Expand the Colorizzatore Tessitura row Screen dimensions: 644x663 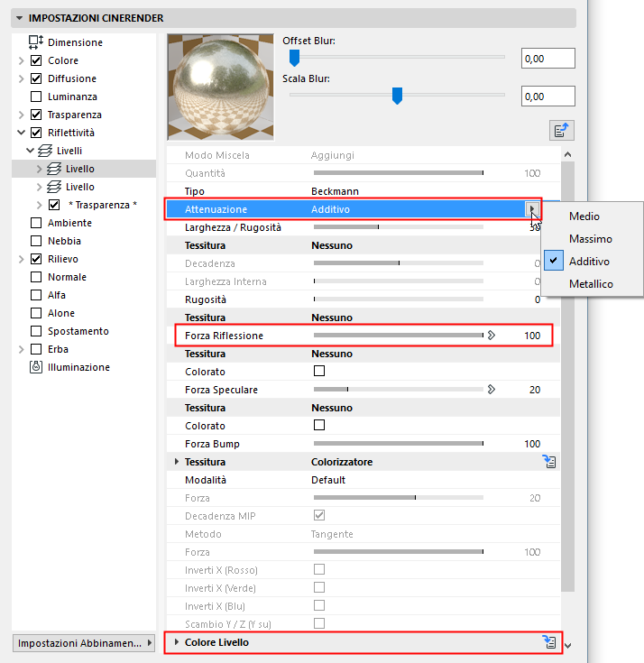(x=177, y=461)
